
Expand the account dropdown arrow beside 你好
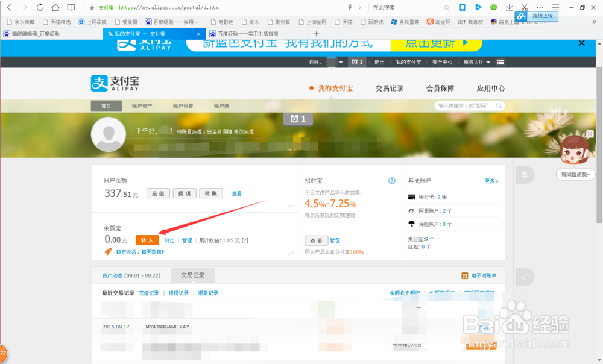coord(341,62)
